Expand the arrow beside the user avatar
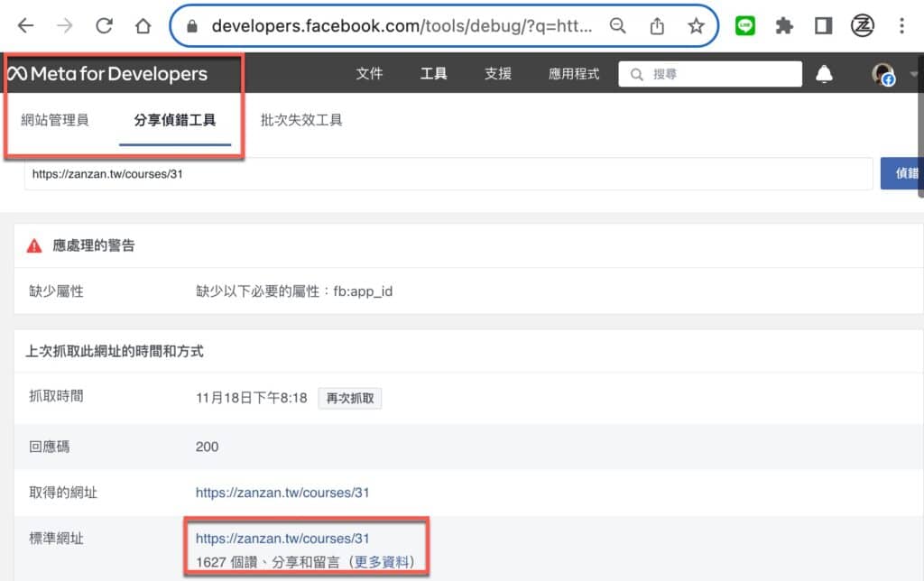The width and height of the screenshot is (924, 581). tap(913, 74)
